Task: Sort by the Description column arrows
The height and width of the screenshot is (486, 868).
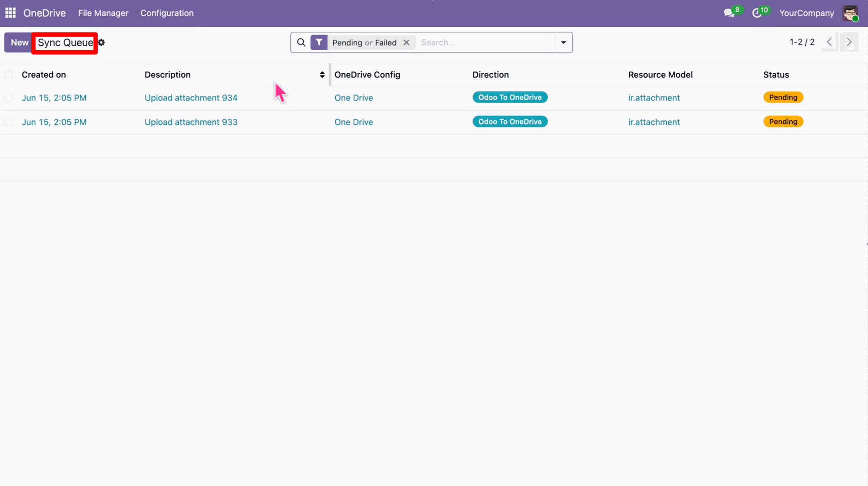Action: click(x=322, y=75)
